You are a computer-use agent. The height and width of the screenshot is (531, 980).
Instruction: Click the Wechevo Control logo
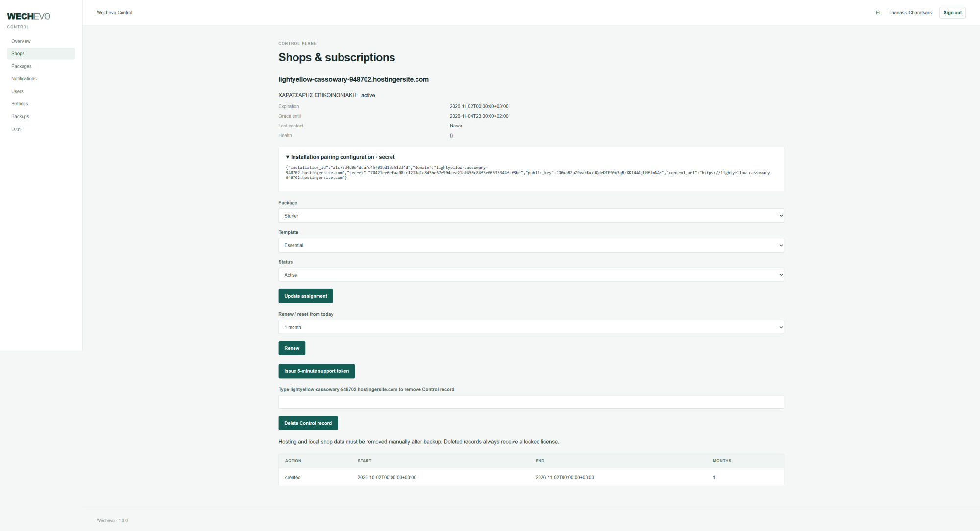(x=28, y=20)
